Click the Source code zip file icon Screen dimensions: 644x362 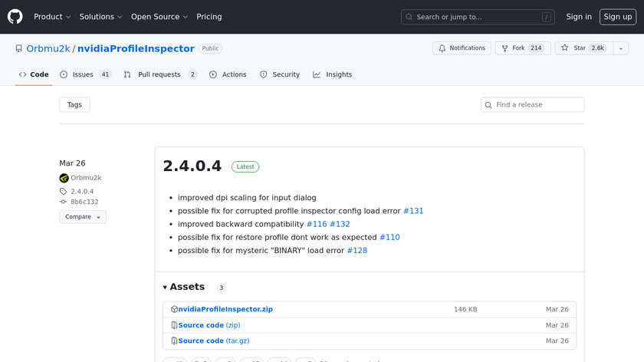click(175, 325)
